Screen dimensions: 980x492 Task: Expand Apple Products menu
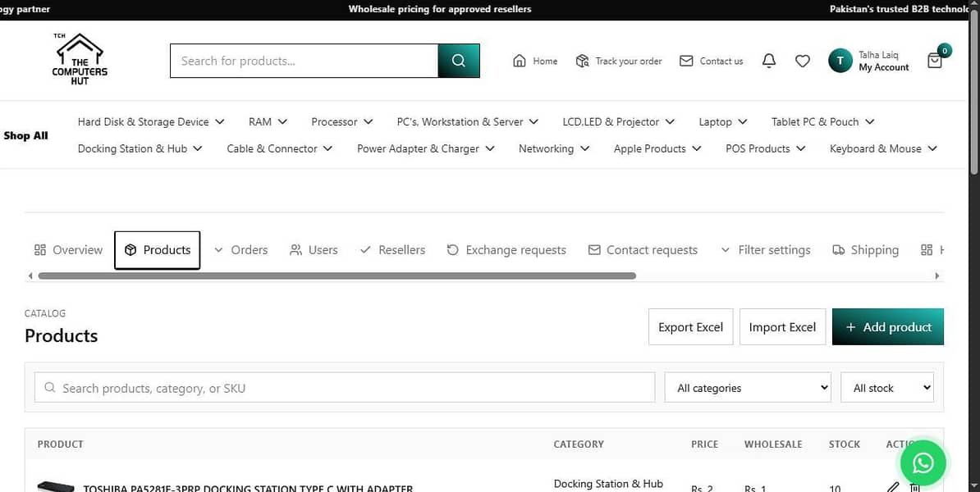pyautogui.click(x=657, y=148)
